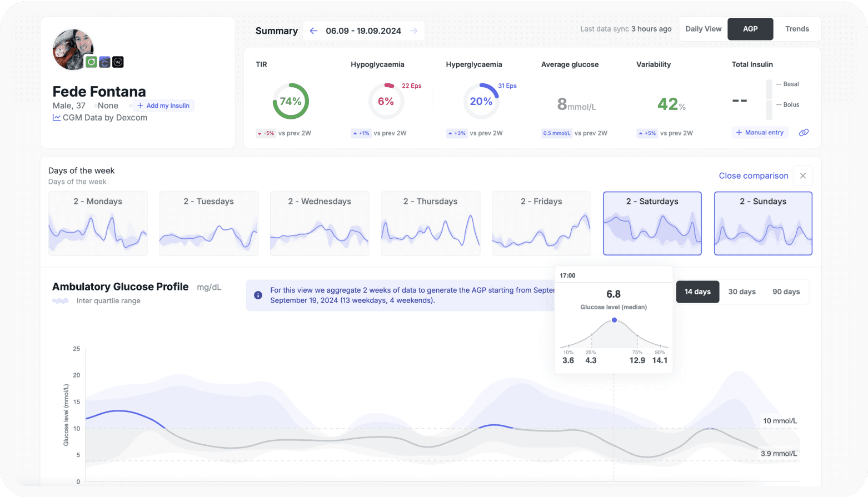Click the info icon in the AGP aggregation banner
This screenshot has width=868, height=497.
click(x=258, y=295)
